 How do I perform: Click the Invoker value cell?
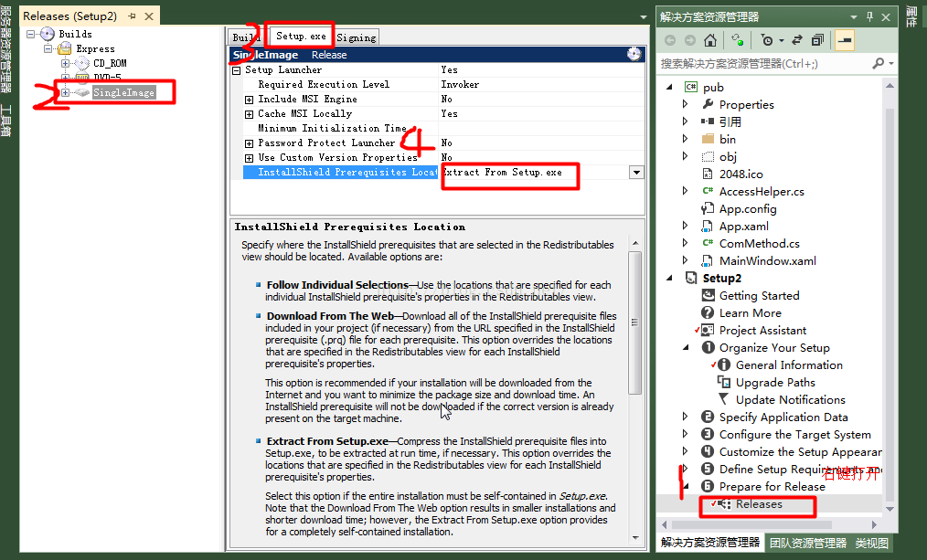click(541, 84)
